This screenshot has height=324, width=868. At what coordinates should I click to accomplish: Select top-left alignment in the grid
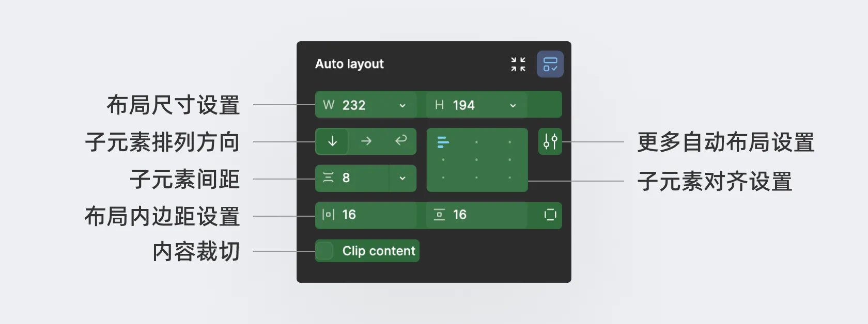point(443,142)
